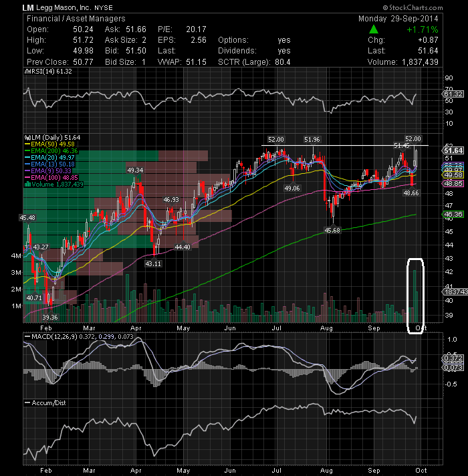Click the EPS value 2.56

pos(199,40)
